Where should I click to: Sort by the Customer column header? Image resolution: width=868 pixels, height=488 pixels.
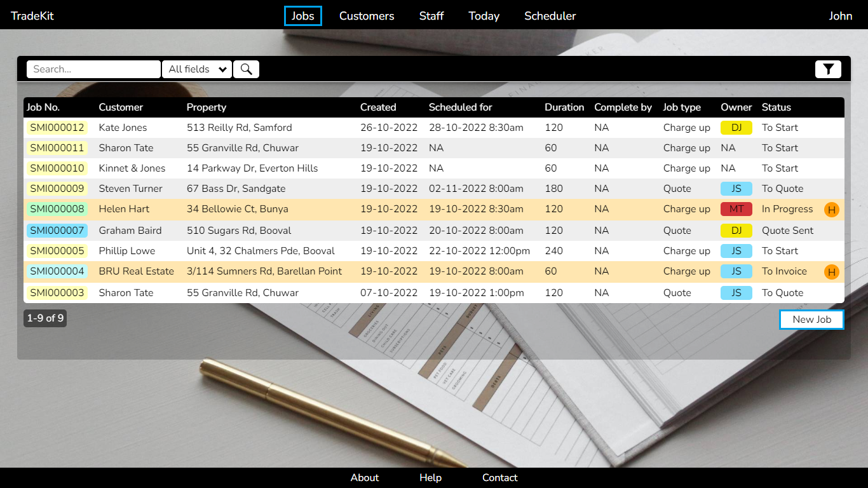coord(121,107)
